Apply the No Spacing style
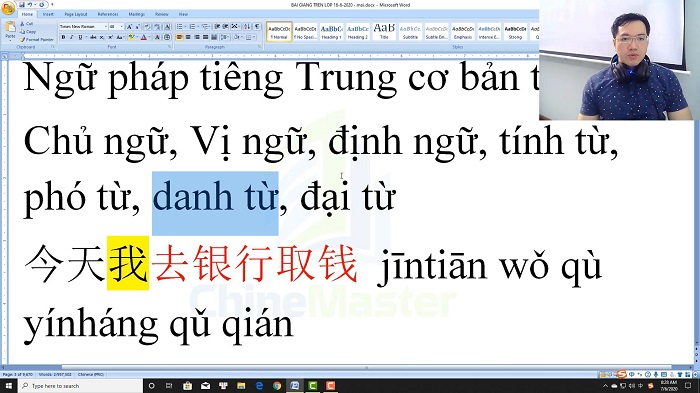Viewport: 700px width, 393px height. tap(305, 31)
